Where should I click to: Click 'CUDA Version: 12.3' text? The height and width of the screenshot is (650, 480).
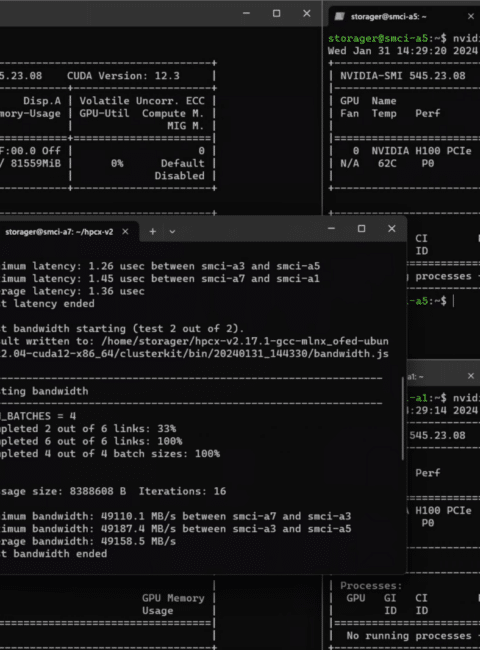[123, 76]
